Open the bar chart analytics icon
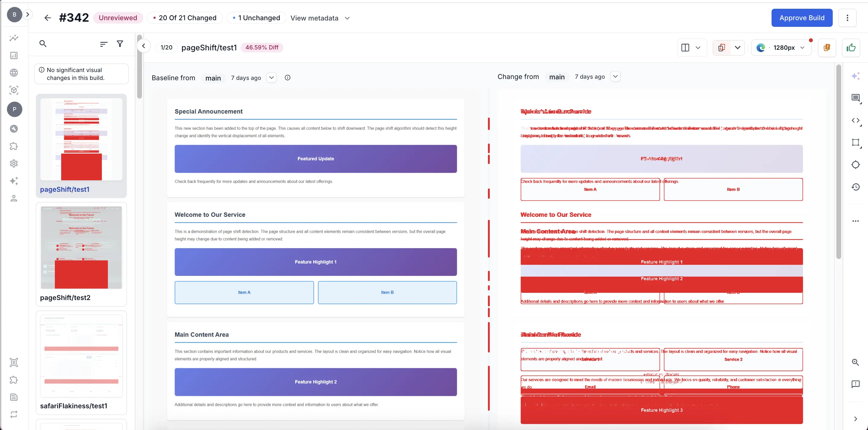The height and width of the screenshot is (430, 868). tap(14, 55)
